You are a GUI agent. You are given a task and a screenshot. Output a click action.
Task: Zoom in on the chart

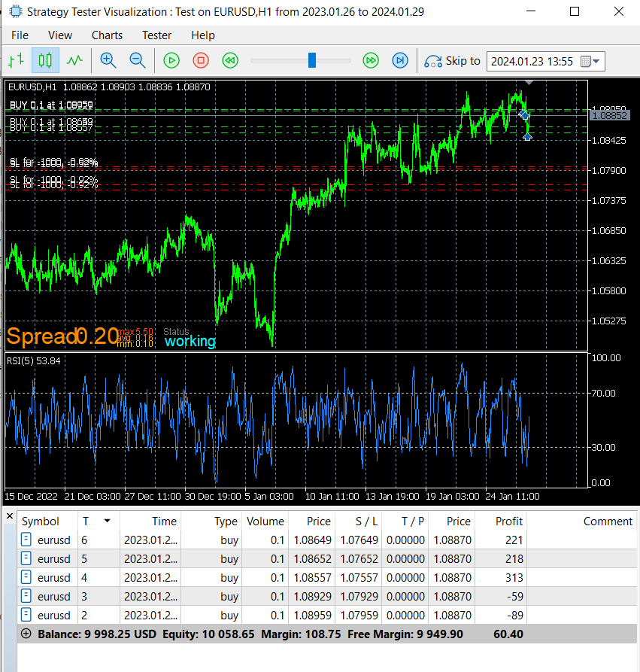pos(108,60)
